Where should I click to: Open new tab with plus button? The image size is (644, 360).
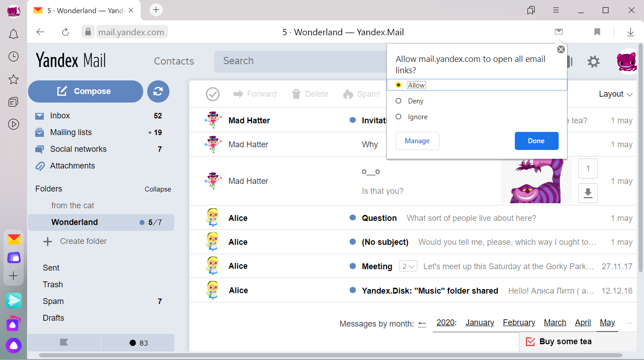(156, 9)
